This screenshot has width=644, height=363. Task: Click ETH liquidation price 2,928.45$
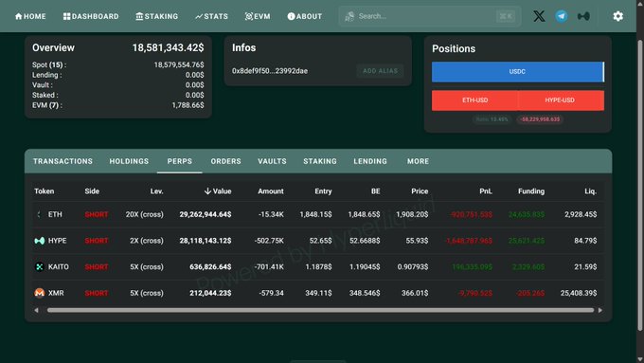(581, 214)
